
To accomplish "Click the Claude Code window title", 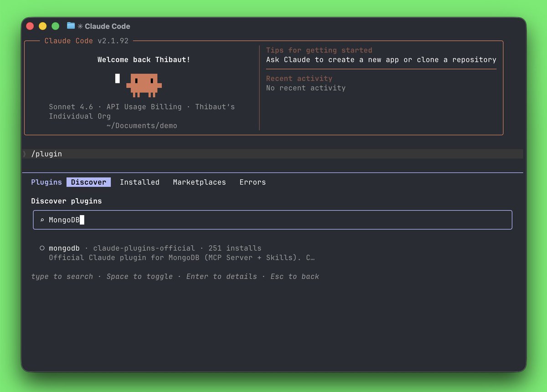I will 108,26.
